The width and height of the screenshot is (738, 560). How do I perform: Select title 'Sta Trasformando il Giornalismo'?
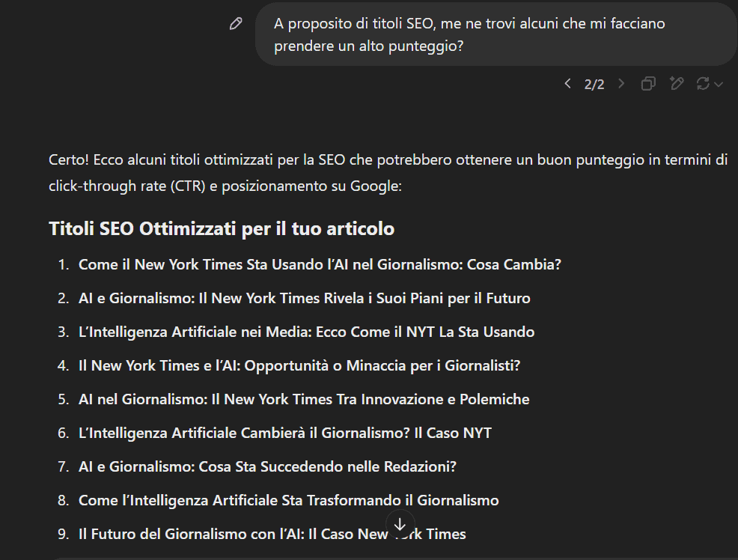[x=390, y=500]
